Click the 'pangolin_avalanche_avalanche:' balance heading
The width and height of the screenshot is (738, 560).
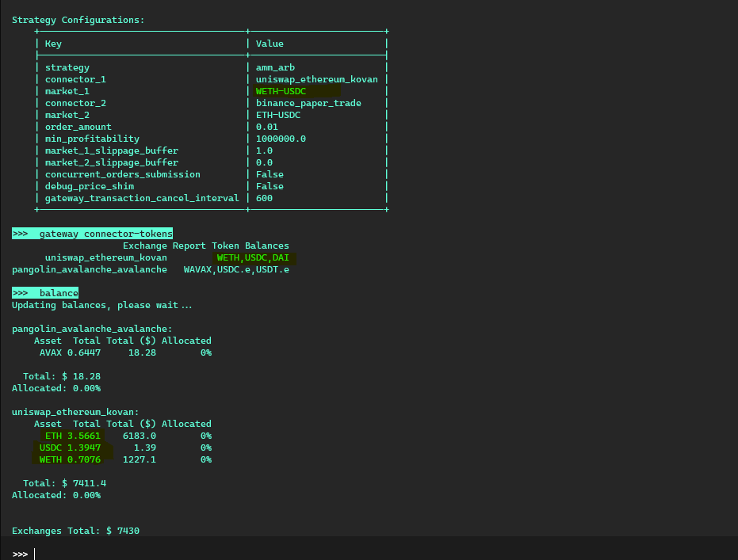[x=92, y=330]
